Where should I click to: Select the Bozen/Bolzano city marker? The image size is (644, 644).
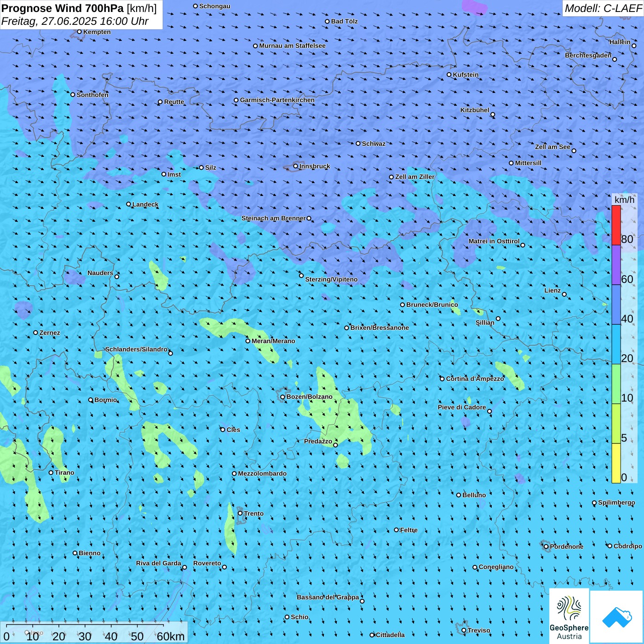283,397
